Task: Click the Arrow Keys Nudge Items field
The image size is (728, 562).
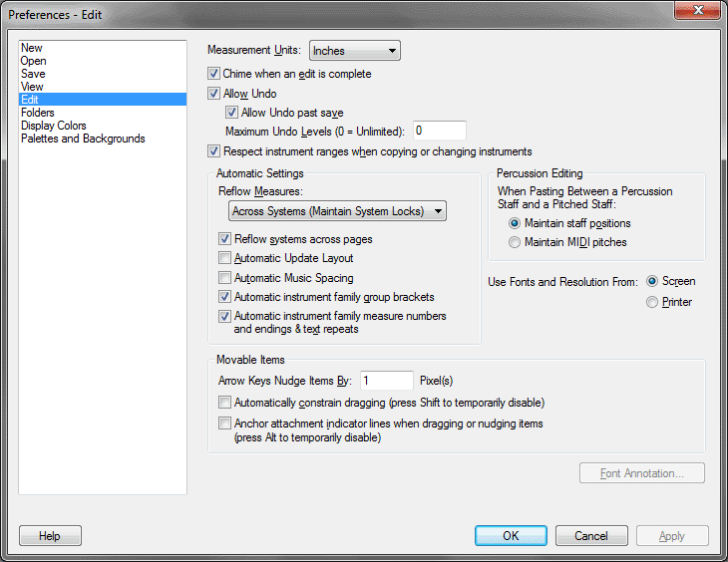Action: pos(387,381)
